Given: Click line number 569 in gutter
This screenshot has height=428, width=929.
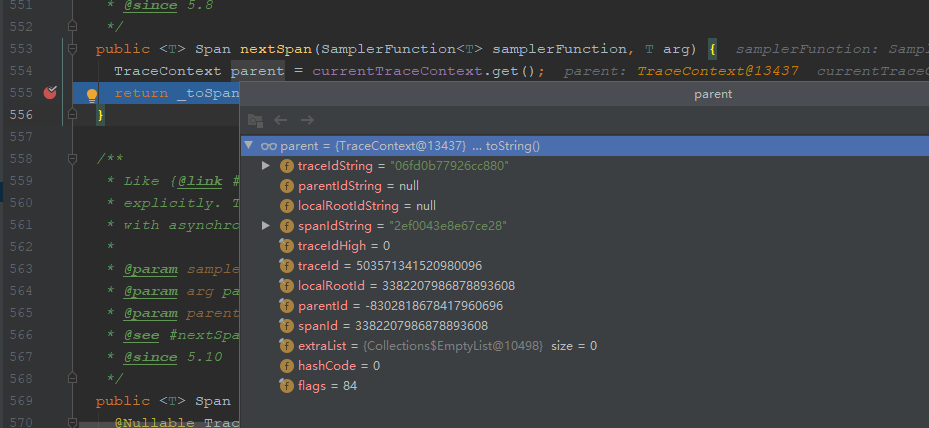Looking at the screenshot, I should tap(21, 401).
